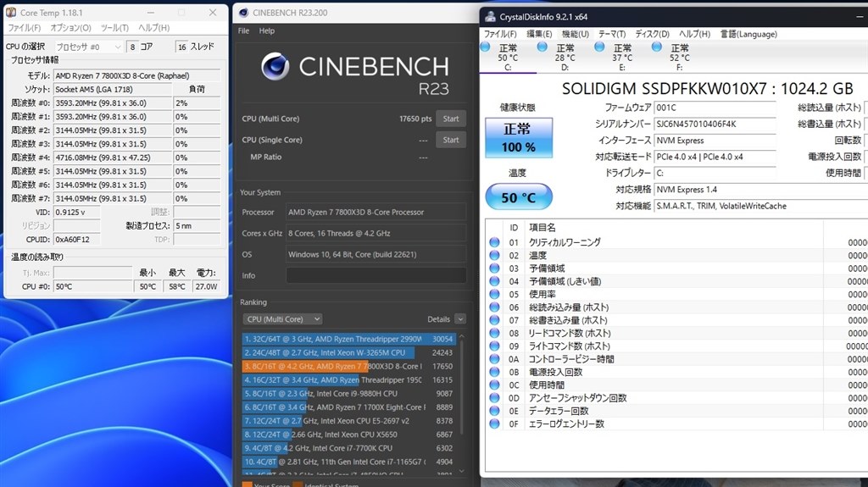This screenshot has width=868, height=487.
Task: Select the Intel Xeon W-3265M ranking row
Action: pos(348,352)
